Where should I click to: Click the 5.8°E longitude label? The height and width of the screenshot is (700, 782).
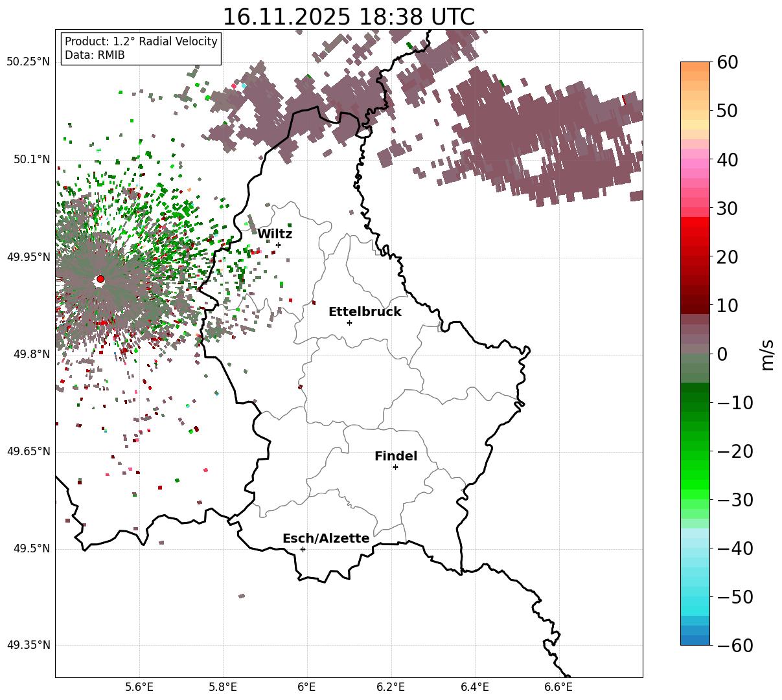click(223, 686)
